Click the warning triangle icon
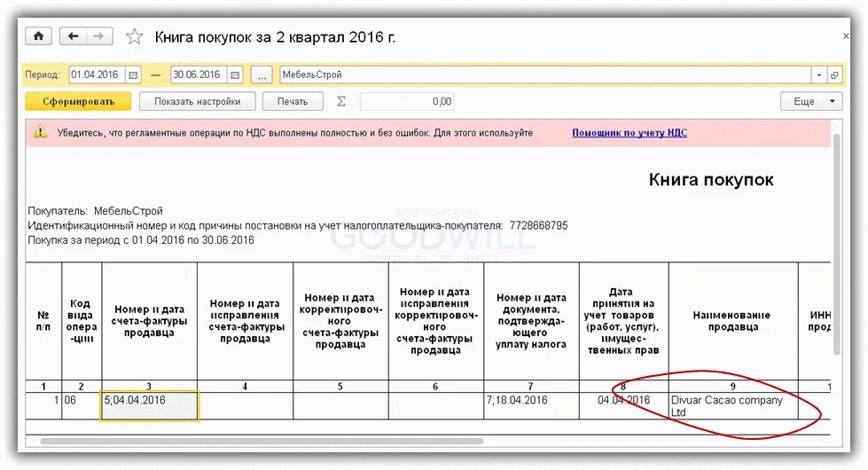 click(41, 132)
